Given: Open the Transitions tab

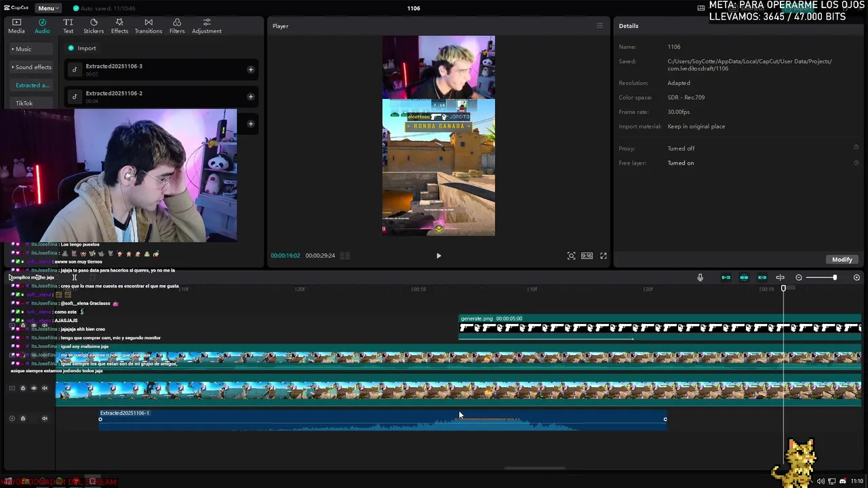Looking at the screenshot, I should pyautogui.click(x=148, y=26).
